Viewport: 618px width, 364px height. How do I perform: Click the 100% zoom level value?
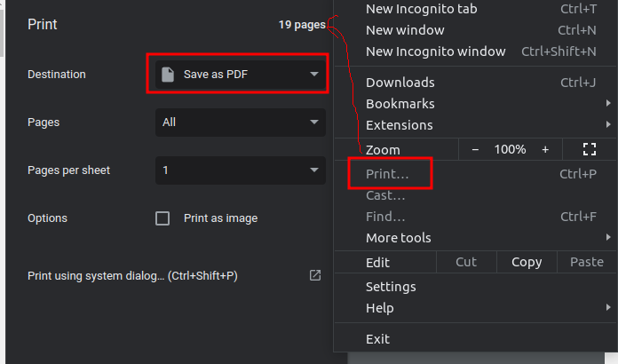510,149
